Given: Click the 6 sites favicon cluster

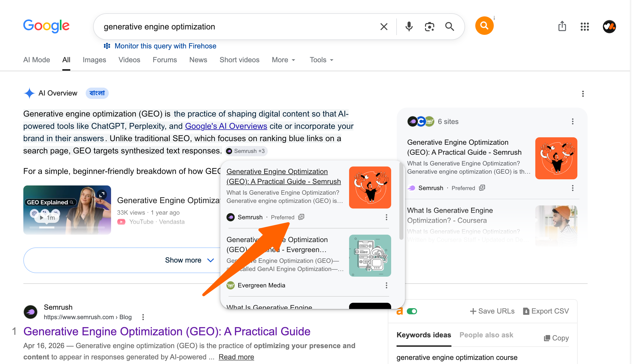Looking at the screenshot, I should click(x=421, y=121).
